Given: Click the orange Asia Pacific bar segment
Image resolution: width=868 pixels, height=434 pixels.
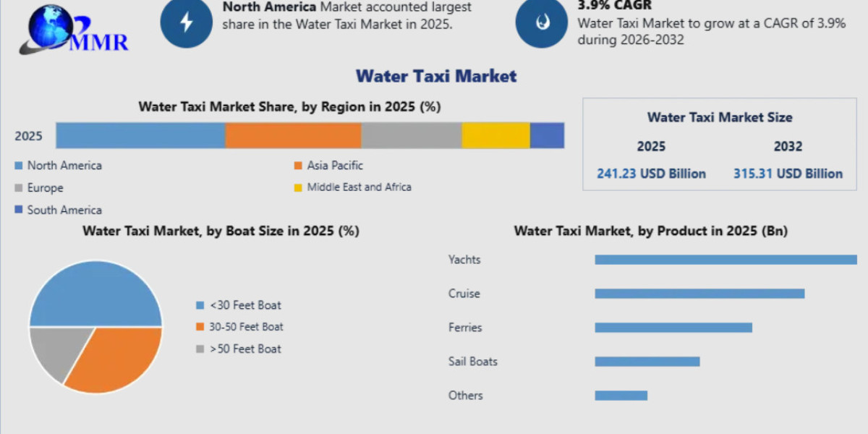Looking at the screenshot, I should coord(293,135).
